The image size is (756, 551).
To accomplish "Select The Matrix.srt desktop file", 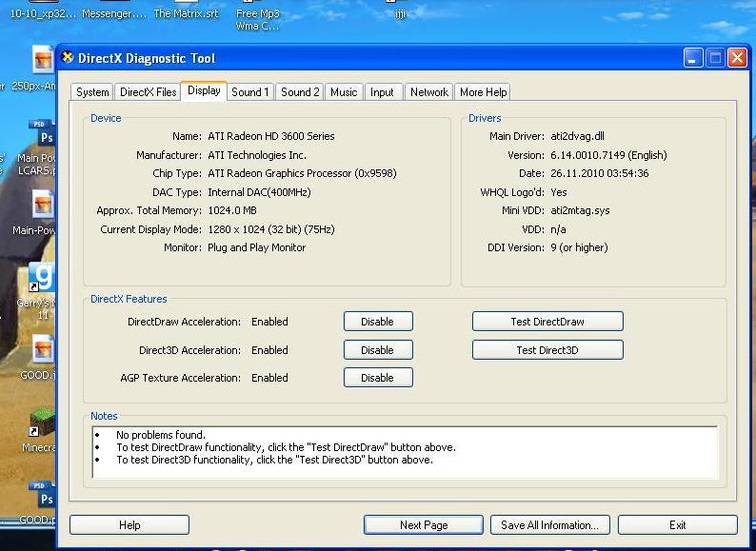I will (186, 13).
